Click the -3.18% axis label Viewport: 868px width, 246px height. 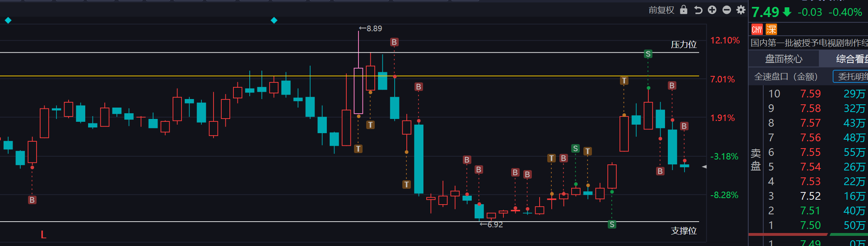click(x=724, y=156)
